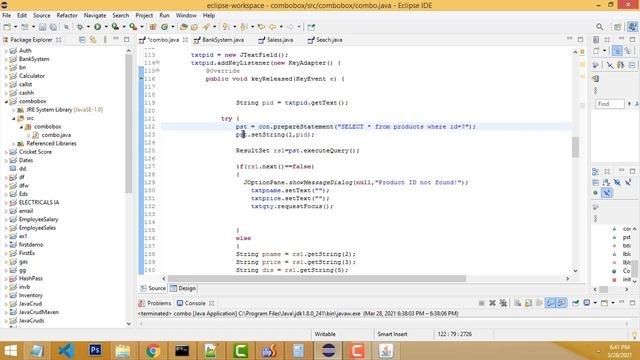Select the Cricket Score project

pyautogui.click(x=35, y=152)
